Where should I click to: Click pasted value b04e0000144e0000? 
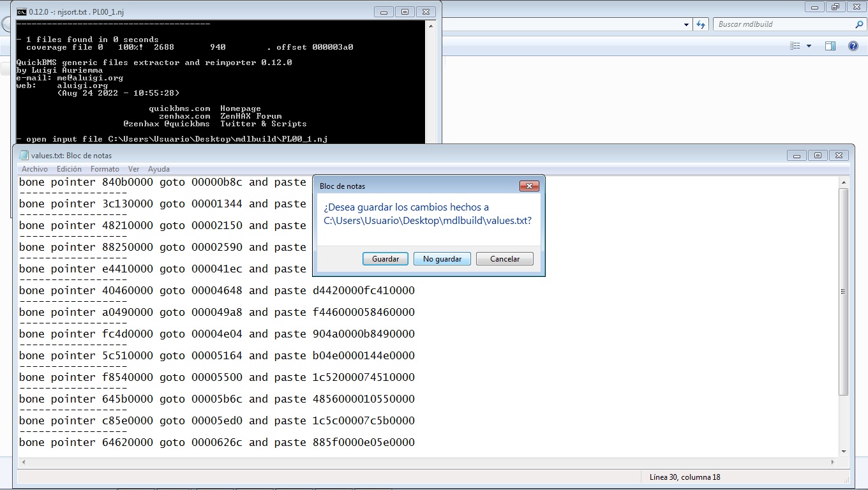point(364,356)
